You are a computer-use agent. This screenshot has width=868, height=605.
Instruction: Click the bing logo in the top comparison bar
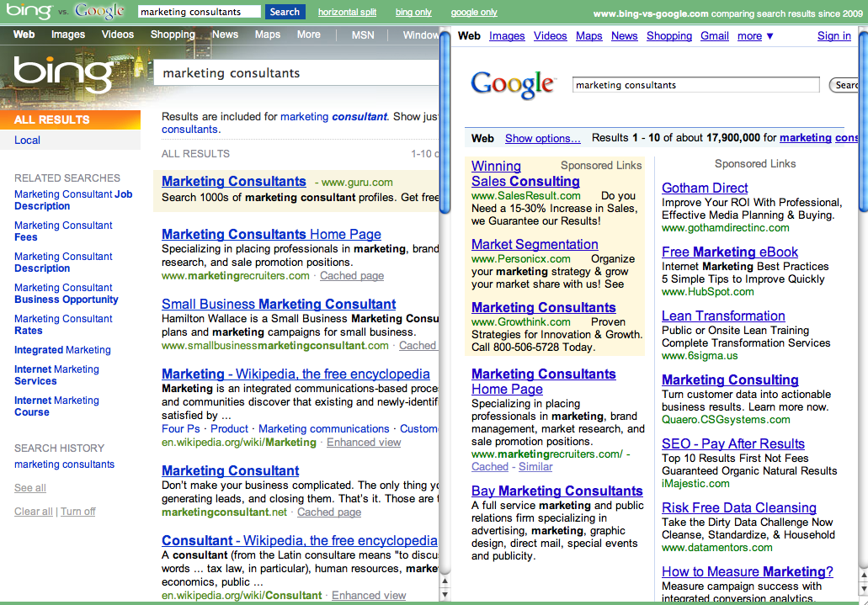point(29,12)
